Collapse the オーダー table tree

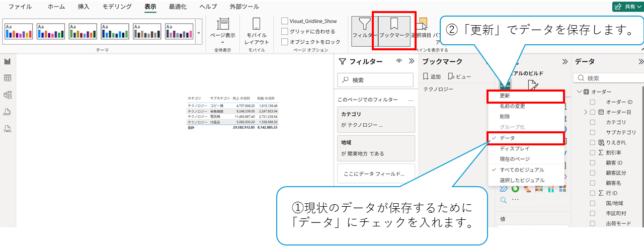(x=579, y=92)
